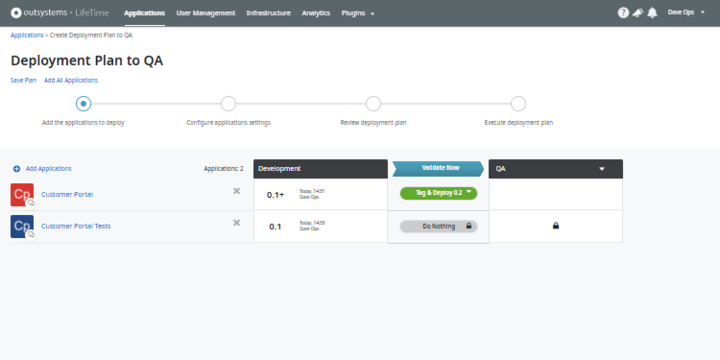This screenshot has height=360, width=720.
Task: Click the blue Customer Portal Tests app icon
Action: 22,226
